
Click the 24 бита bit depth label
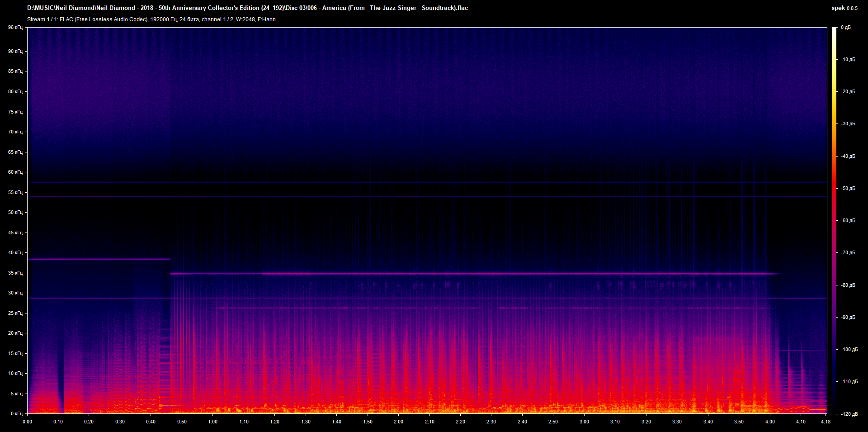pos(191,19)
